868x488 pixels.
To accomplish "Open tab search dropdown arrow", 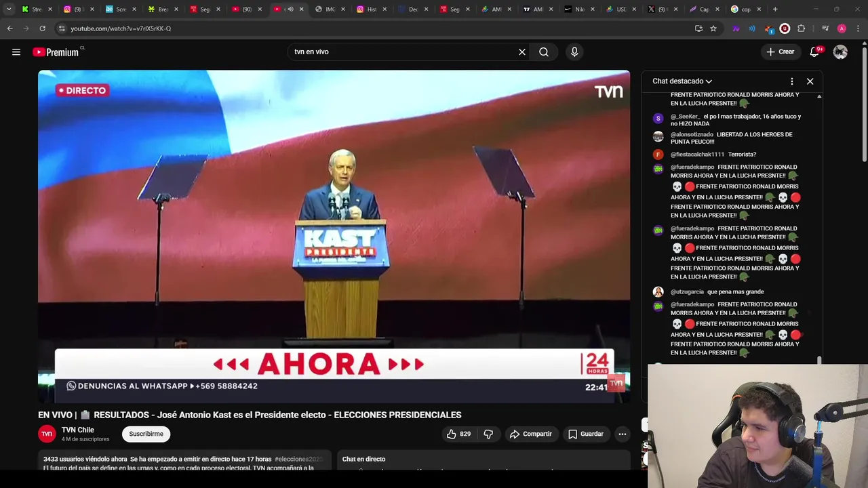I will [9, 9].
